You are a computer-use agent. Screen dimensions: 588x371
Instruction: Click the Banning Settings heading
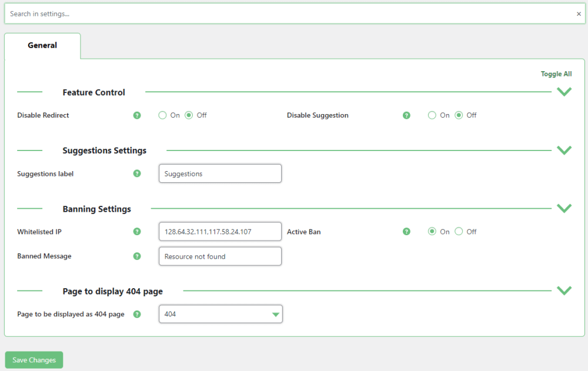point(97,209)
